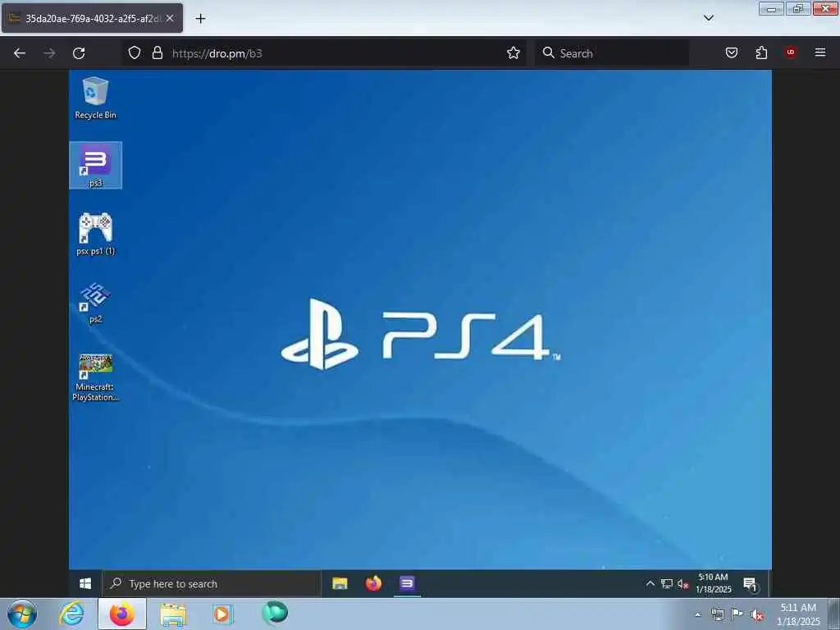
Task: Open the remote Windows 10 Start button
Action: pos(85,583)
